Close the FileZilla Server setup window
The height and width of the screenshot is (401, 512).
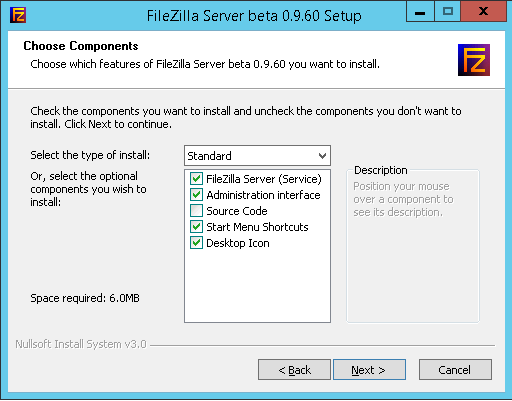483,12
